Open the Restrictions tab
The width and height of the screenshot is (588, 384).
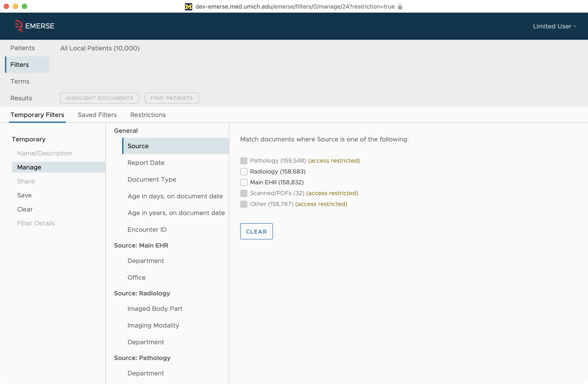[x=148, y=115]
